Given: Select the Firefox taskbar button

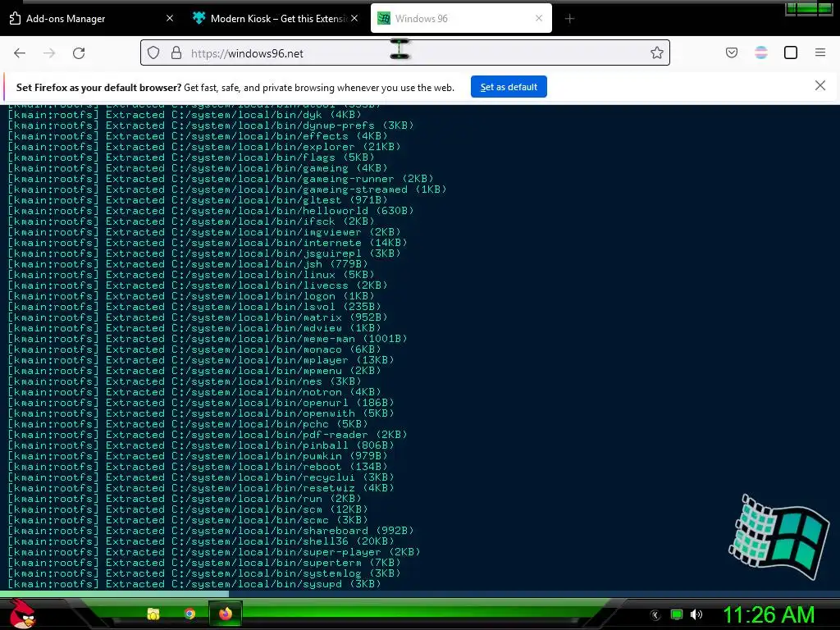Looking at the screenshot, I should coord(226,614).
